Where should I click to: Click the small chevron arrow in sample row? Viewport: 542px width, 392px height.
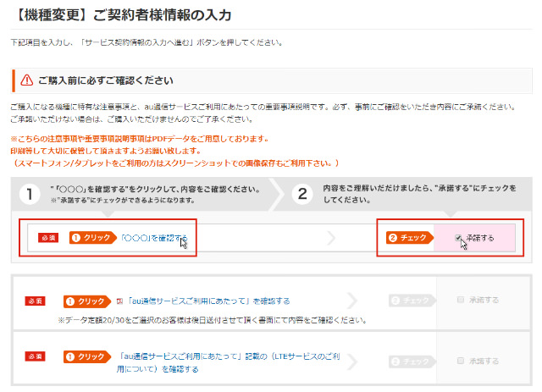coord(331,238)
